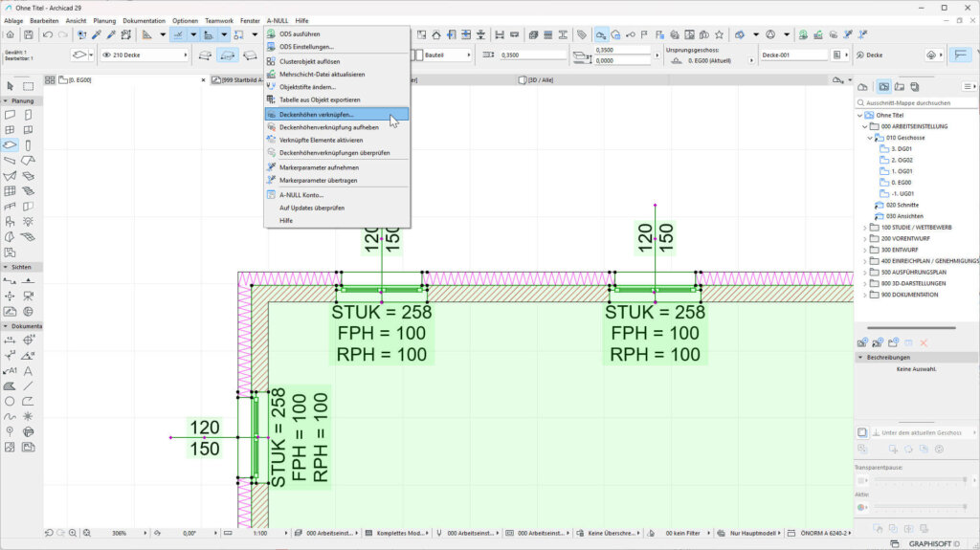Expand the 300 ENTWURF folder
980x550 pixels.
click(865, 250)
